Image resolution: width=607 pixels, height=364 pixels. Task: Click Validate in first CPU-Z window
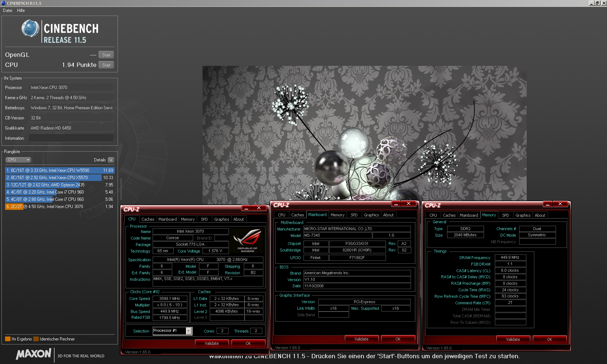click(212, 343)
